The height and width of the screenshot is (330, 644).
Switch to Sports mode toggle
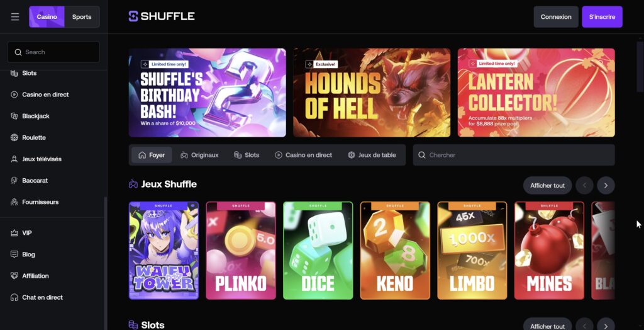point(82,17)
